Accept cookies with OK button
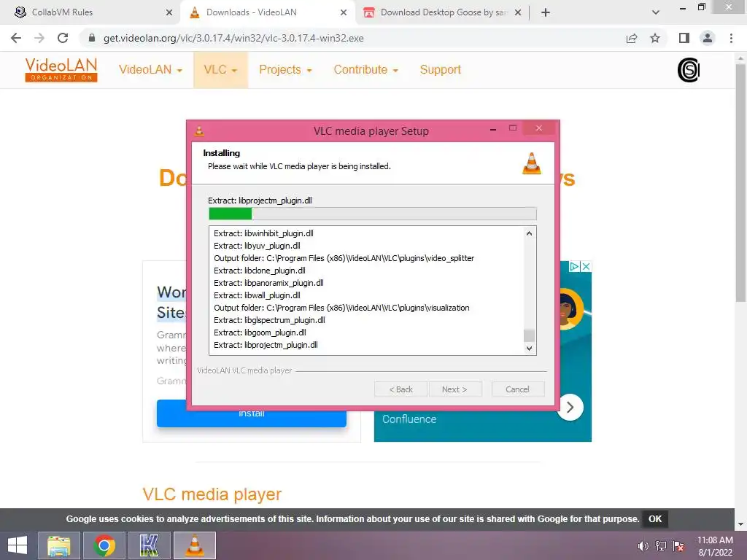The width and height of the screenshot is (747, 560). coord(655,519)
